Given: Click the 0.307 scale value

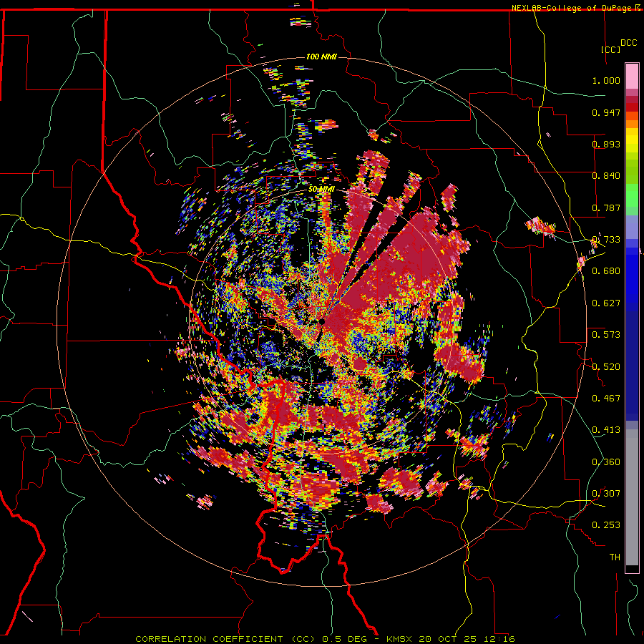Looking at the screenshot, I should tap(606, 494).
